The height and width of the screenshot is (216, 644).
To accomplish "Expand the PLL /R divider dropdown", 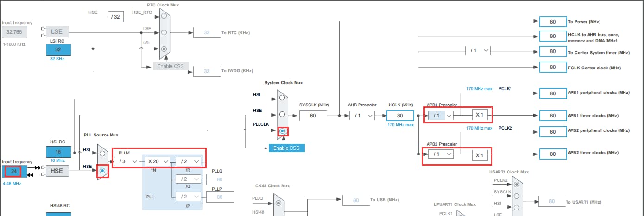I will 189,161.
